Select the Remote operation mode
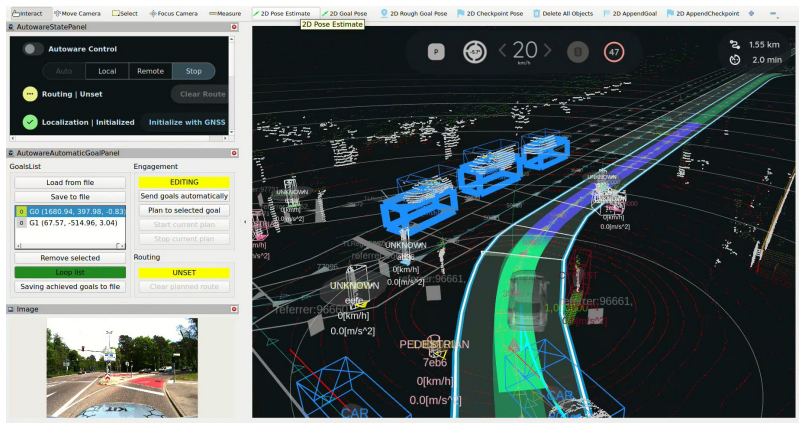 click(x=150, y=71)
